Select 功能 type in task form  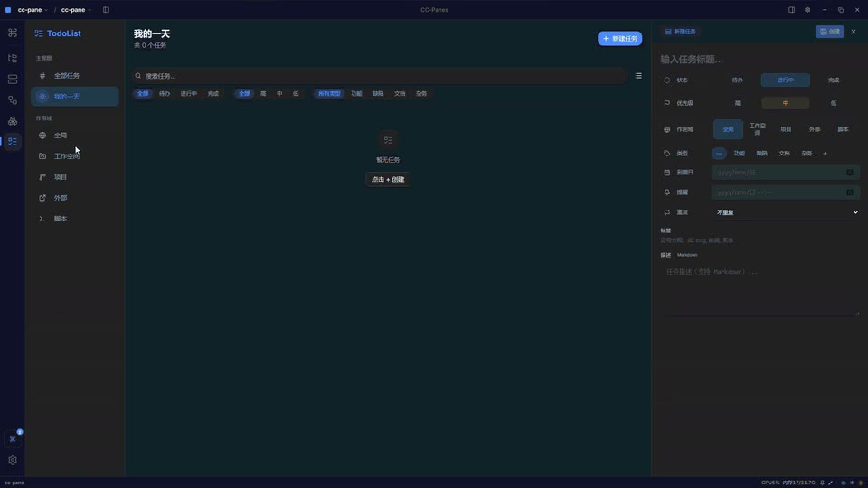tap(740, 154)
